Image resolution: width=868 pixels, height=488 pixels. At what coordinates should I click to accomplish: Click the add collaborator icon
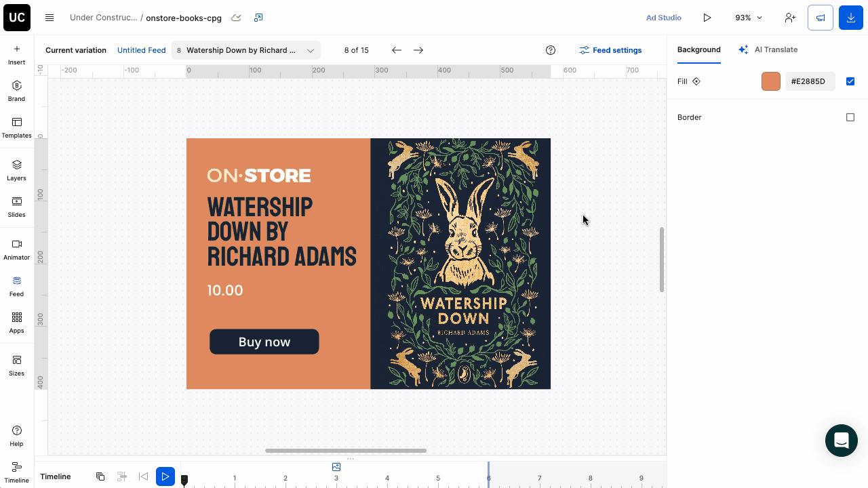pos(790,18)
